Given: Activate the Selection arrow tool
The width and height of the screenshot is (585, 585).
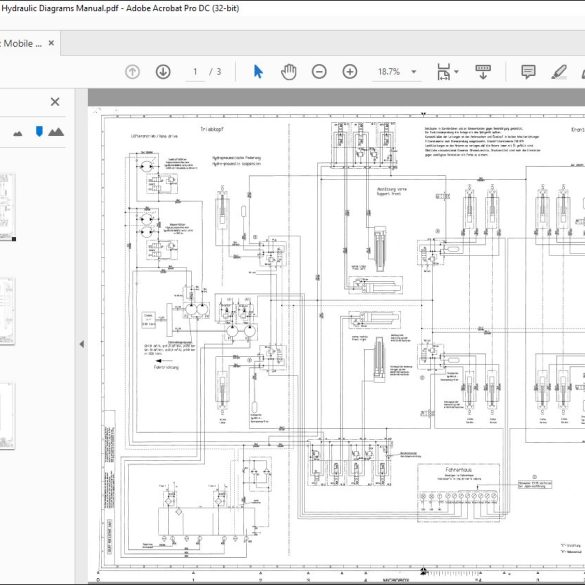Looking at the screenshot, I should point(258,72).
